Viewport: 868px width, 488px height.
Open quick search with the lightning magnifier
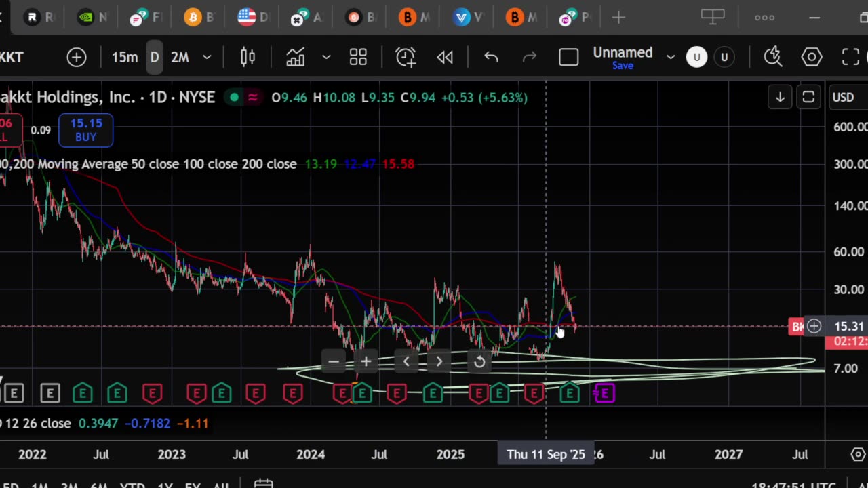pyautogui.click(x=773, y=58)
